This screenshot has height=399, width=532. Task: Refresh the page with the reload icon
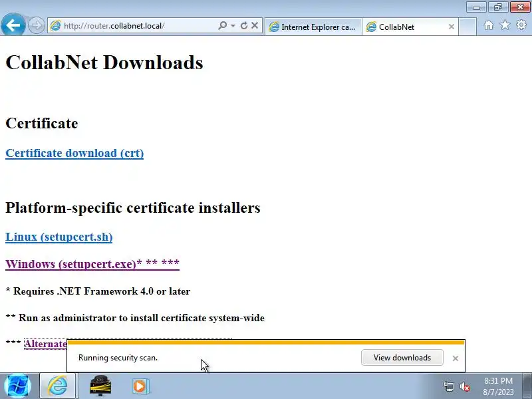click(x=243, y=25)
